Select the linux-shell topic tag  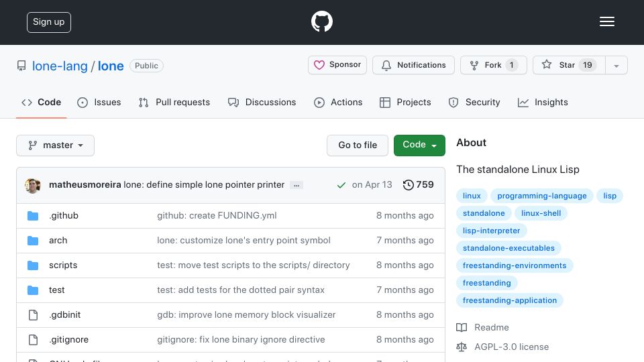[x=541, y=213]
